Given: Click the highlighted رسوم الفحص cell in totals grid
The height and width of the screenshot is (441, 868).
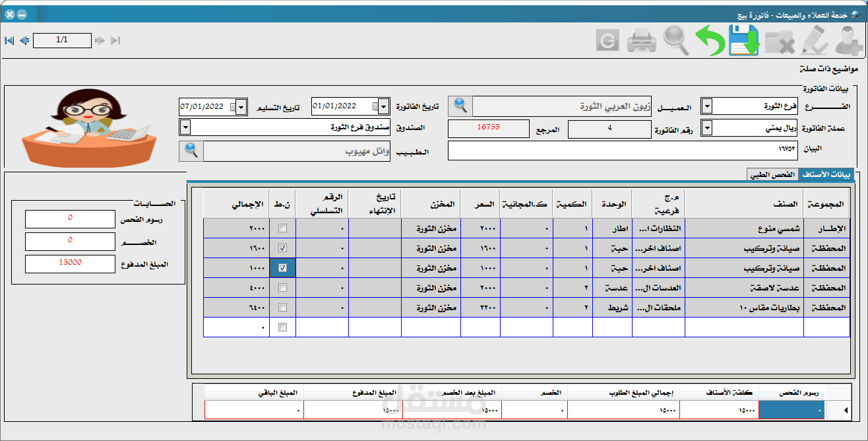Looking at the screenshot, I should click(791, 410).
